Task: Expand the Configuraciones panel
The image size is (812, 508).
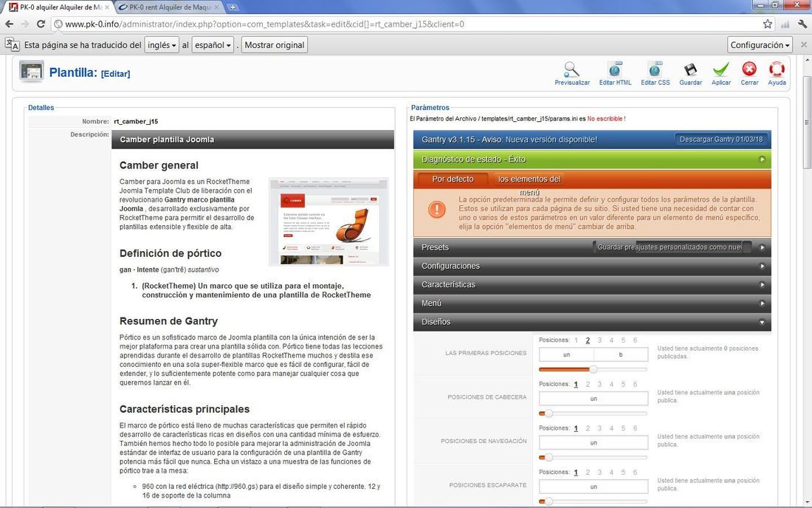Action: click(592, 266)
